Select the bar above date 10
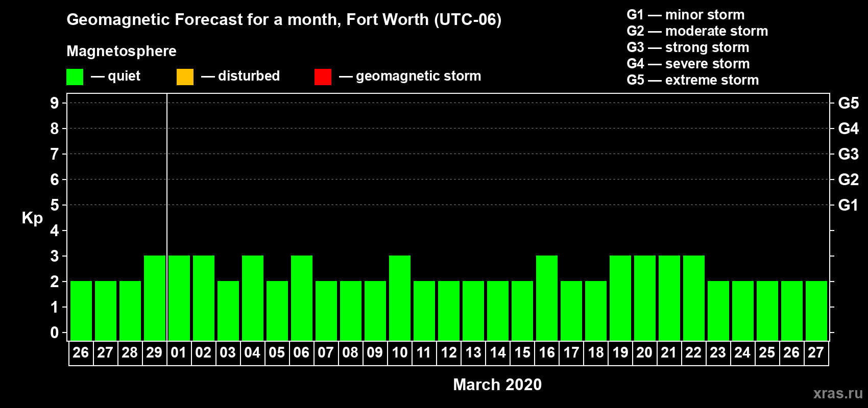 [400, 298]
